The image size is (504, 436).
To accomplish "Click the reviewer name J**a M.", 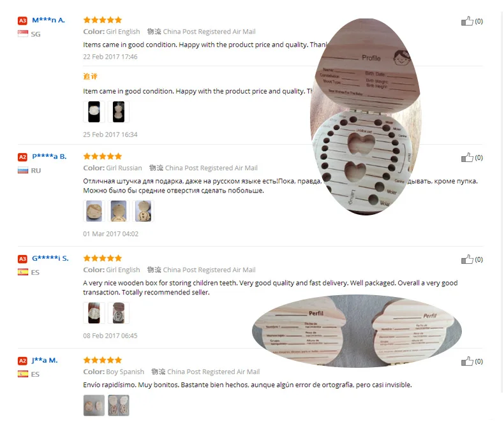I will click(x=45, y=360).
